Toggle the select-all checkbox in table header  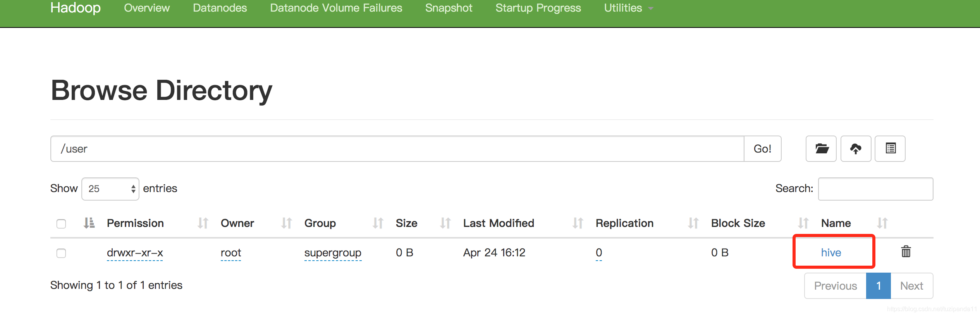(x=61, y=224)
